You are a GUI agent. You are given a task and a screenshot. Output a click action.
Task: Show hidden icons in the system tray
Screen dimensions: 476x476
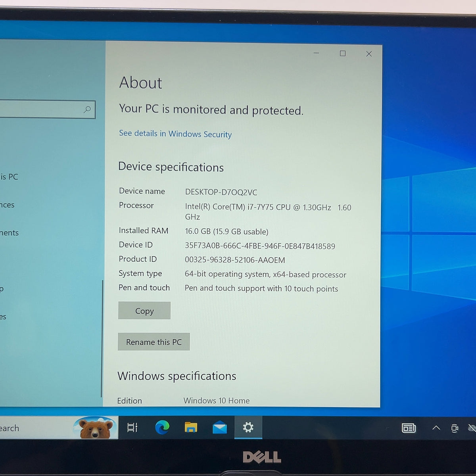(436, 428)
